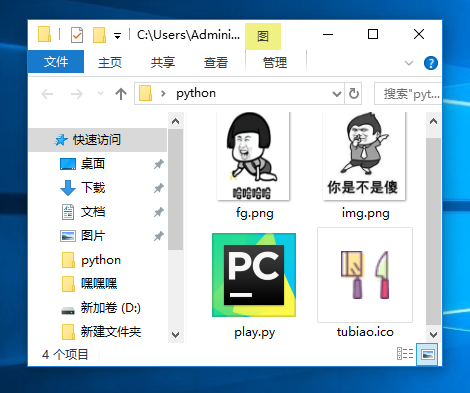
Task: Click file list scroll down arrow
Action: click(x=433, y=334)
